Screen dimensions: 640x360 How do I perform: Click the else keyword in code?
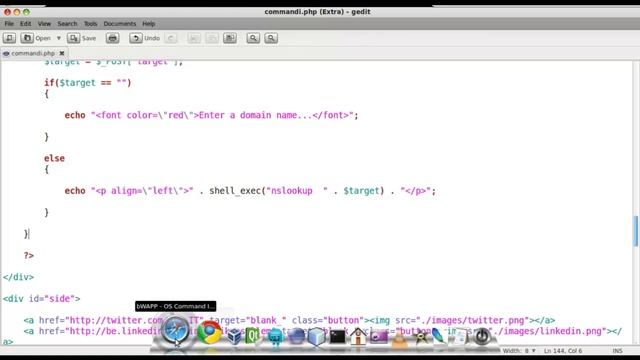(54, 158)
